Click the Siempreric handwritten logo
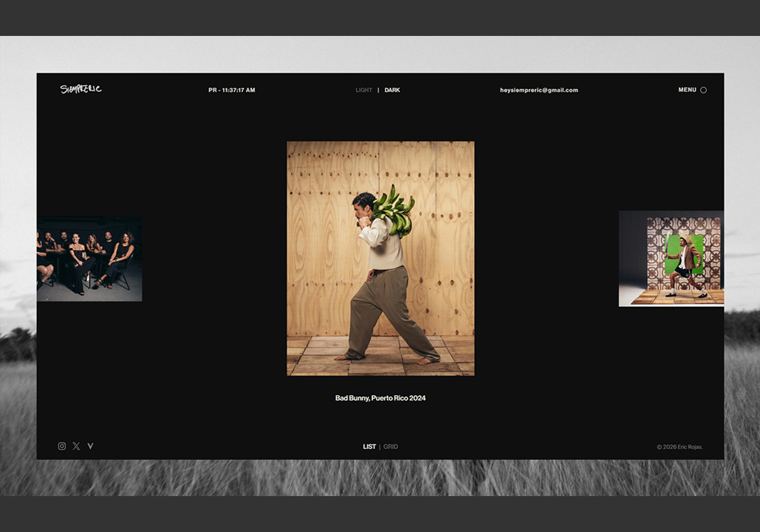Image resolution: width=760 pixels, height=532 pixels. pos(81,89)
